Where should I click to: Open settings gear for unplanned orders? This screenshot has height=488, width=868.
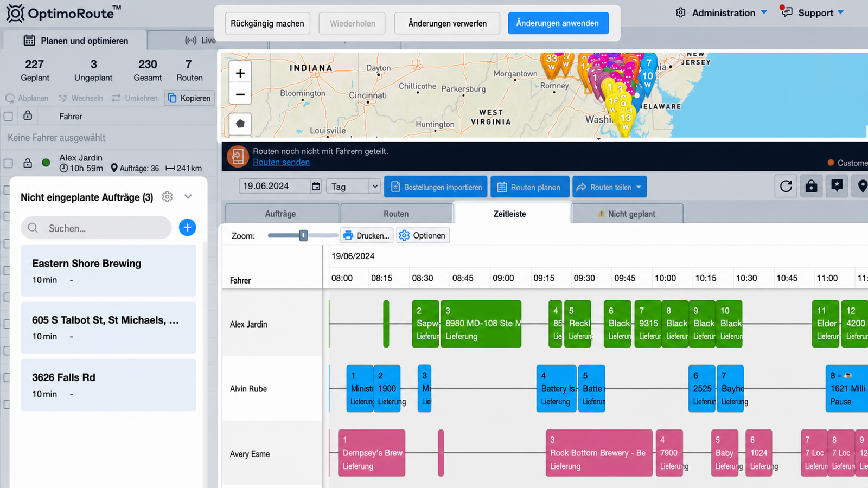pos(168,197)
